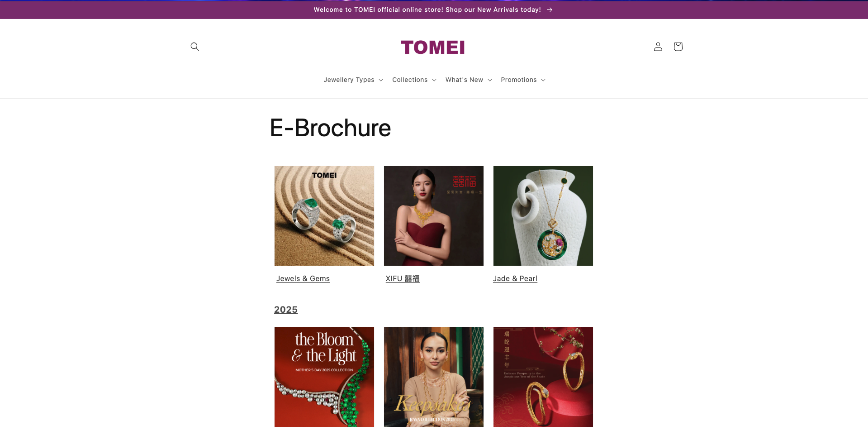Image resolution: width=868 pixels, height=435 pixels.
Task: Open the snake bangle brochure thumbnail
Action: point(543,377)
